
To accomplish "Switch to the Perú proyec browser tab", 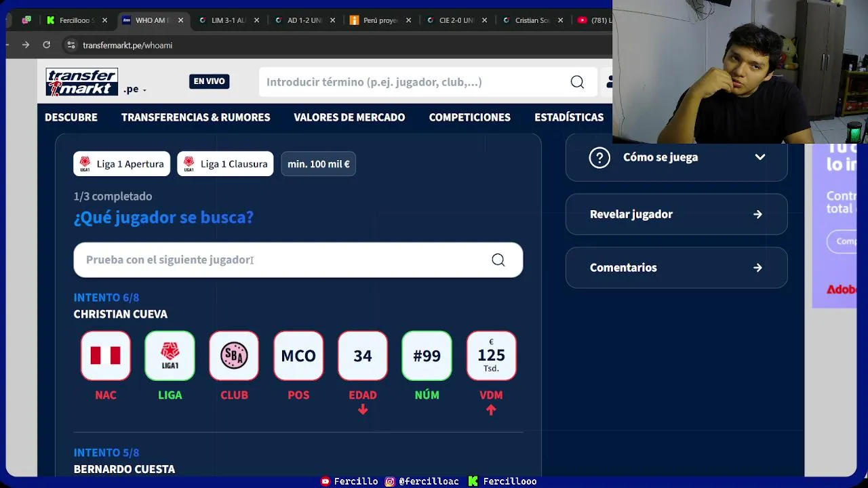I will tap(380, 20).
